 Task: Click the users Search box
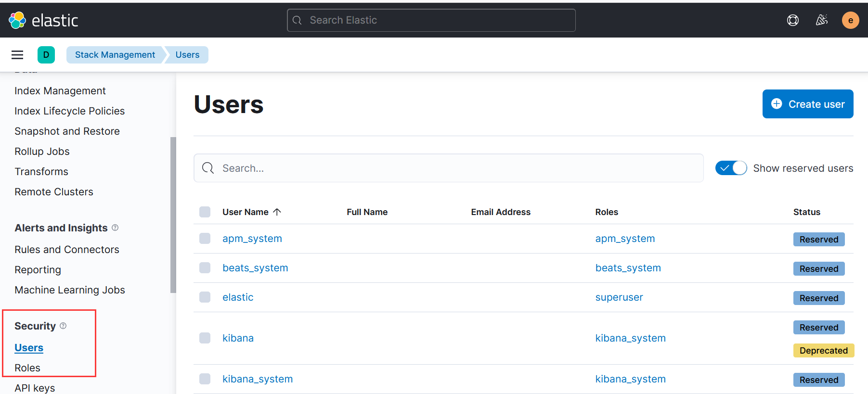(449, 168)
